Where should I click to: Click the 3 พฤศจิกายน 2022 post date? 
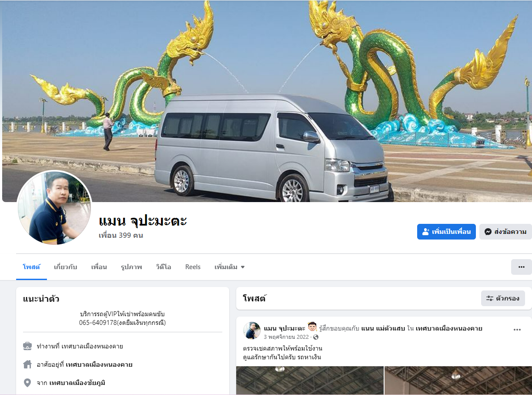(x=286, y=337)
